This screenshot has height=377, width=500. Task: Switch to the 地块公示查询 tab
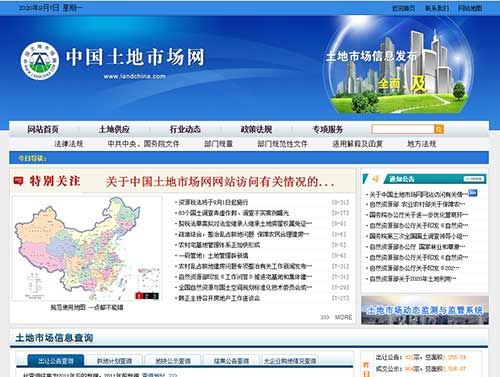[173, 361]
